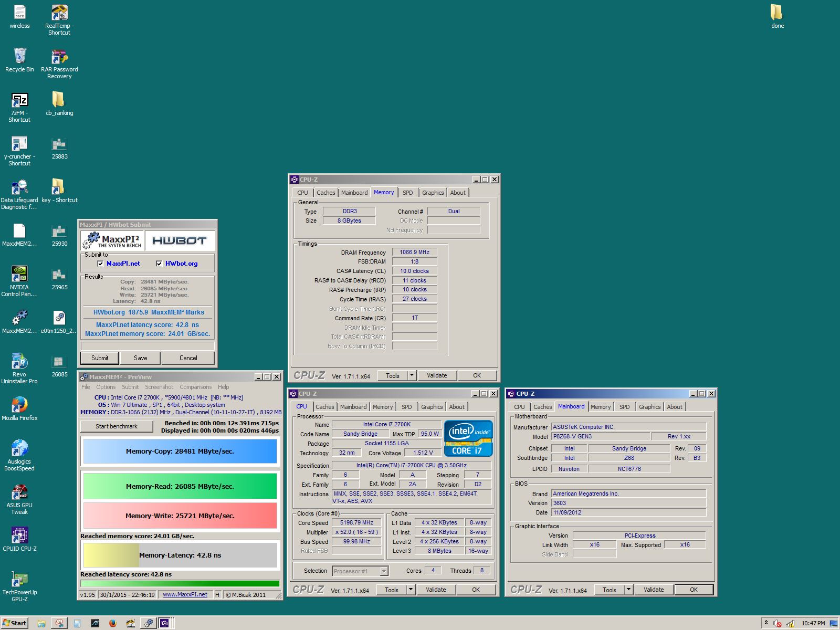The width and height of the screenshot is (840, 630).
Task: Open the e0tm1250_2 desktop file
Action: pos(59,321)
